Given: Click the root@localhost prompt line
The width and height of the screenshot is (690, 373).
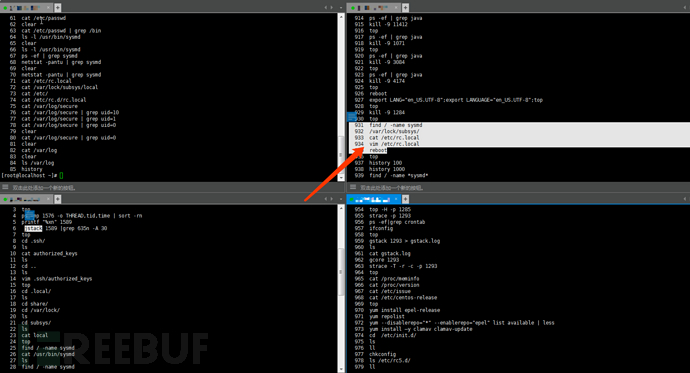Looking at the screenshot, I should tap(32, 175).
